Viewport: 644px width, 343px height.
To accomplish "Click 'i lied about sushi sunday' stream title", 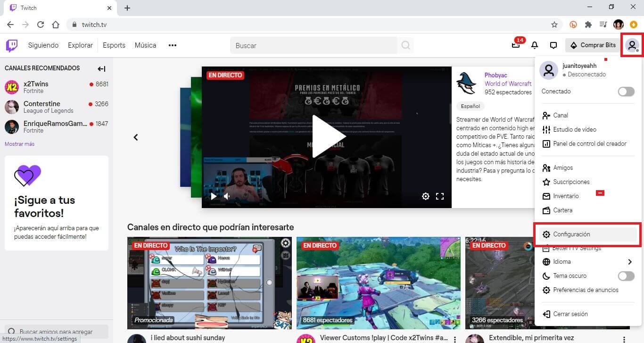I will tap(188, 338).
